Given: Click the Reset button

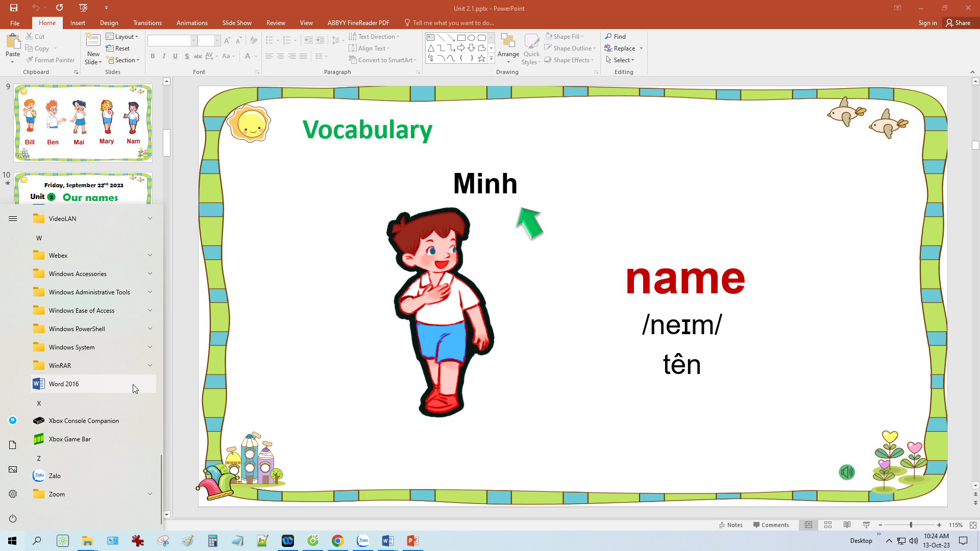Looking at the screenshot, I should pos(118,48).
